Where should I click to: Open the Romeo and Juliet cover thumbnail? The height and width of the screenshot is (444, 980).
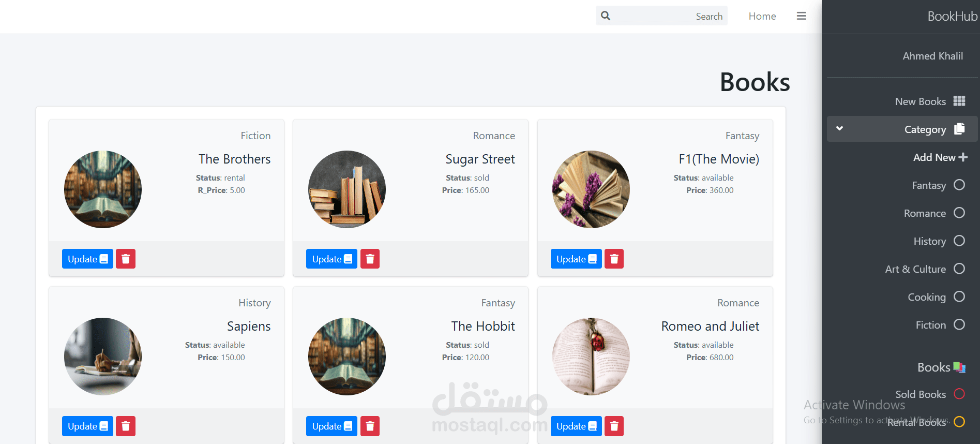point(591,357)
